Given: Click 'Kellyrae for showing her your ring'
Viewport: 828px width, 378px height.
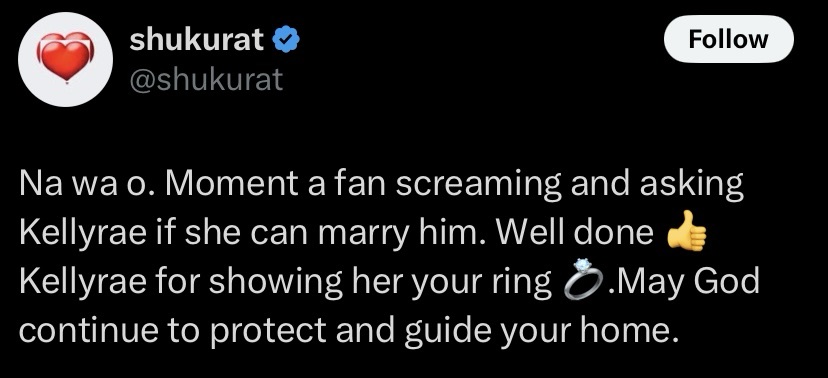Looking at the screenshot, I should [x=285, y=283].
